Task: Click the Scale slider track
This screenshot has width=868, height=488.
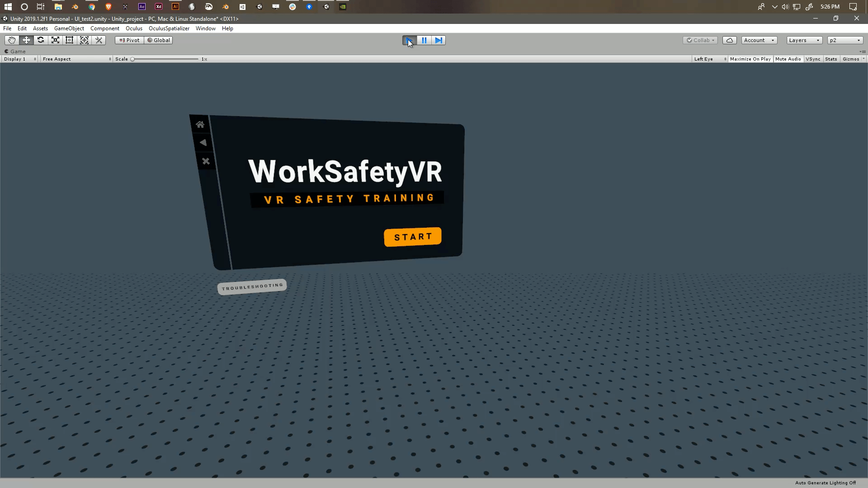Action: 165,59
